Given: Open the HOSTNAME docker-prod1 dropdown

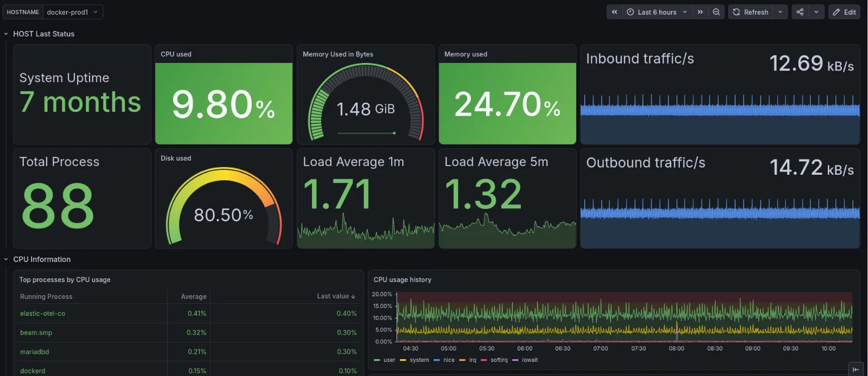Looking at the screenshot, I should tap(73, 12).
